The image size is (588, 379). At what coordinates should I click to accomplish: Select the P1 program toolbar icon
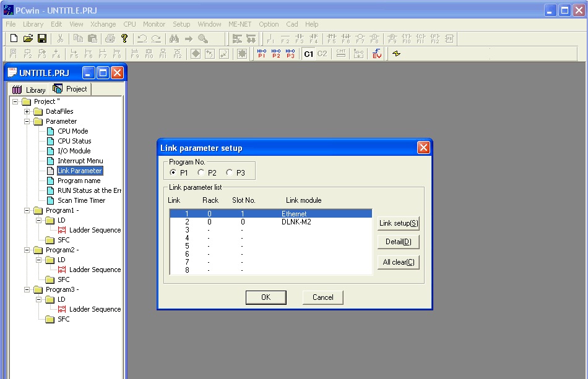click(261, 54)
